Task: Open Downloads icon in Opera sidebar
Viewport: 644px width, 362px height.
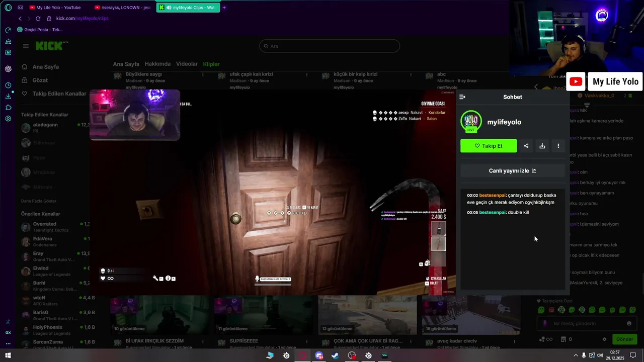Action: 8,96
